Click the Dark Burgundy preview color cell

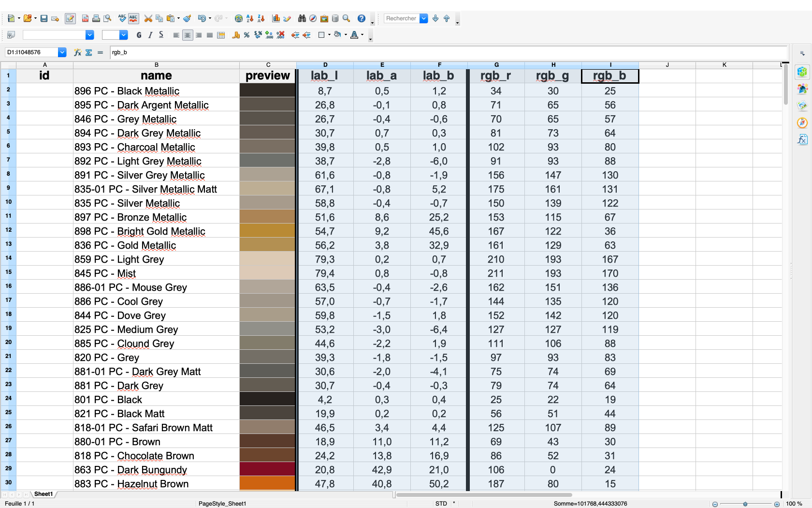coord(267,469)
